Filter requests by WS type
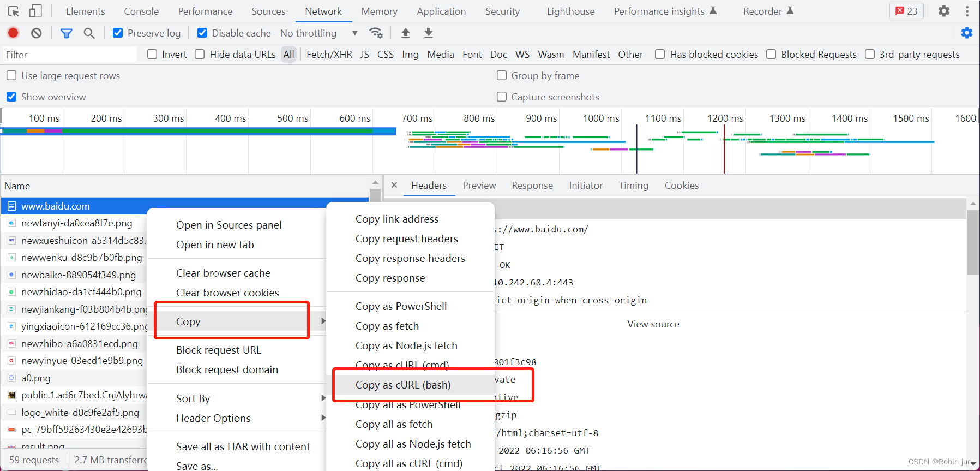 click(x=522, y=54)
